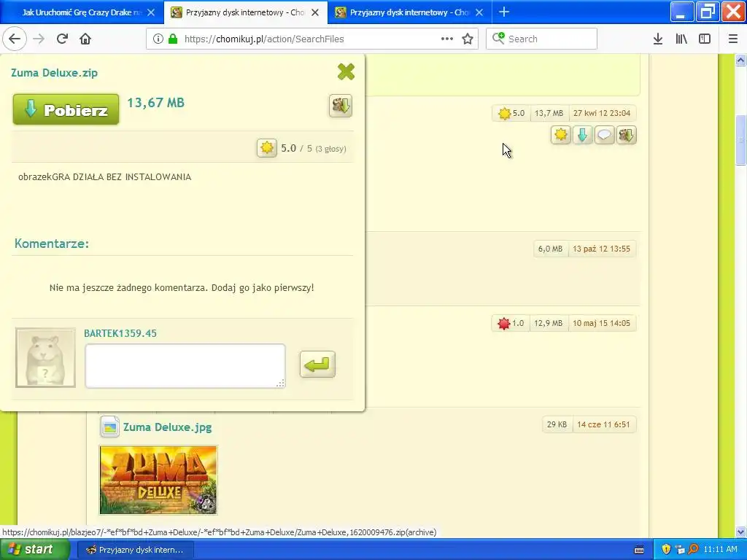Show site information icon in address bar
Screen dimensions: 747x560
point(158,39)
